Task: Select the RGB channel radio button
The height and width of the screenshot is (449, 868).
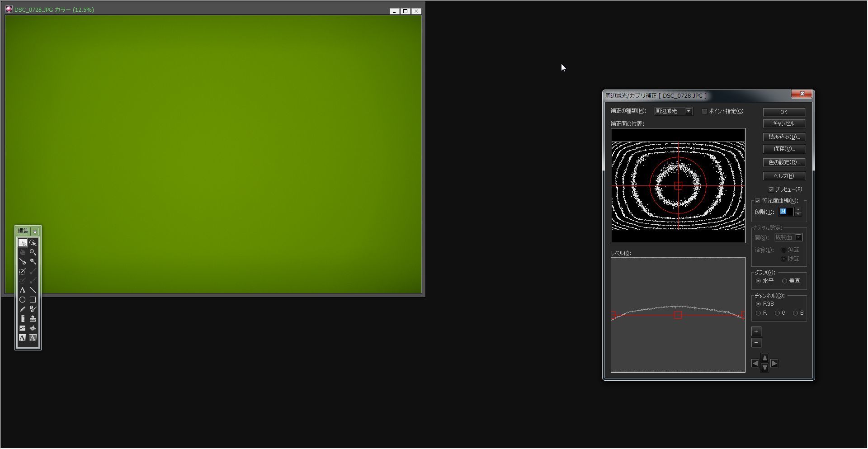Action: click(x=758, y=304)
